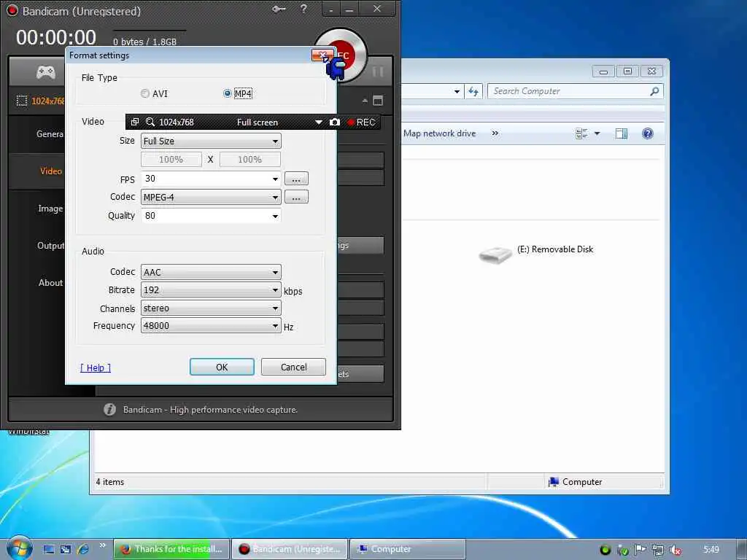Click Show desktop icon in quick launch

[x=49, y=550]
